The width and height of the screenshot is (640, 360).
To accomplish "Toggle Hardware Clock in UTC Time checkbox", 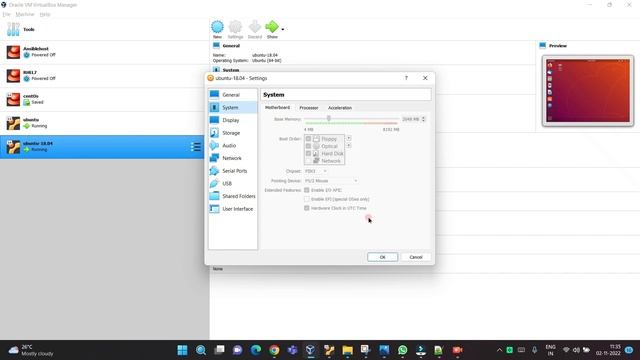I will pyautogui.click(x=307, y=208).
